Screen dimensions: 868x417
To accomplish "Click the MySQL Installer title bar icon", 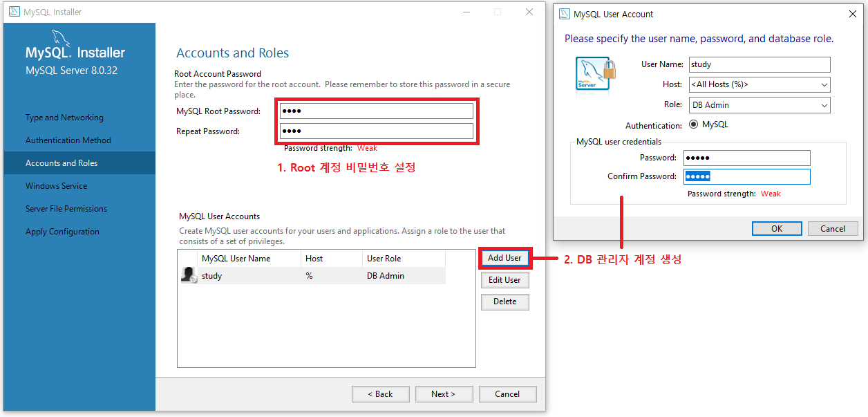I will click(x=14, y=12).
